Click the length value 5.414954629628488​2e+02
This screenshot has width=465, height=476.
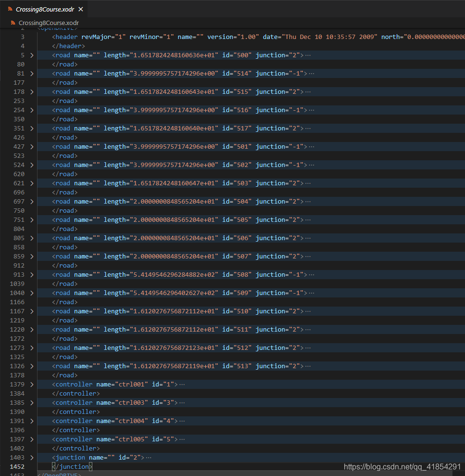[174, 275]
